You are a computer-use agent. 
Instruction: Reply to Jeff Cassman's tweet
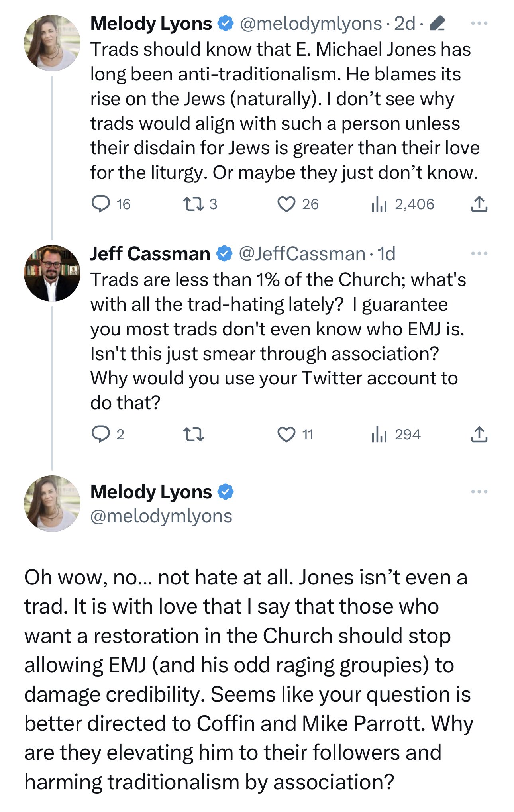[x=101, y=434]
